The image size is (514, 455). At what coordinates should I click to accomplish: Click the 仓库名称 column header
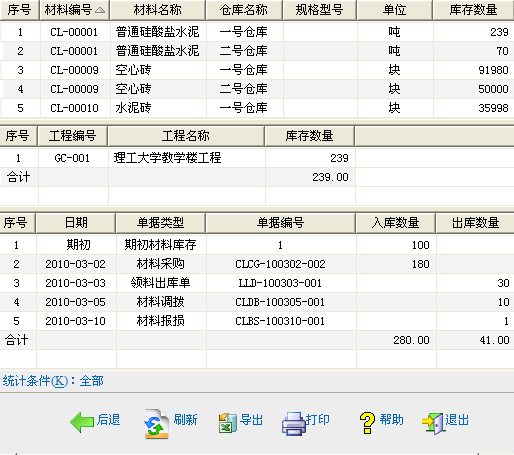click(244, 10)
